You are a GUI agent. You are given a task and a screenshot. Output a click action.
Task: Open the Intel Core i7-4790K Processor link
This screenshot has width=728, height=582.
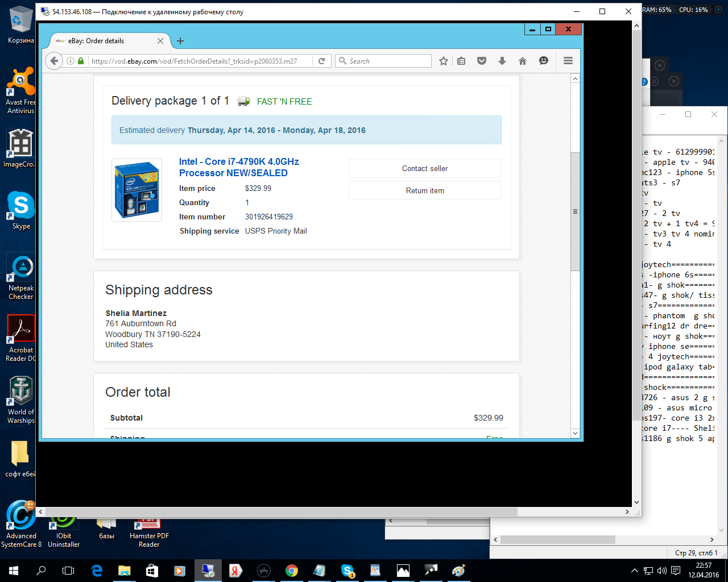point(239,167)
